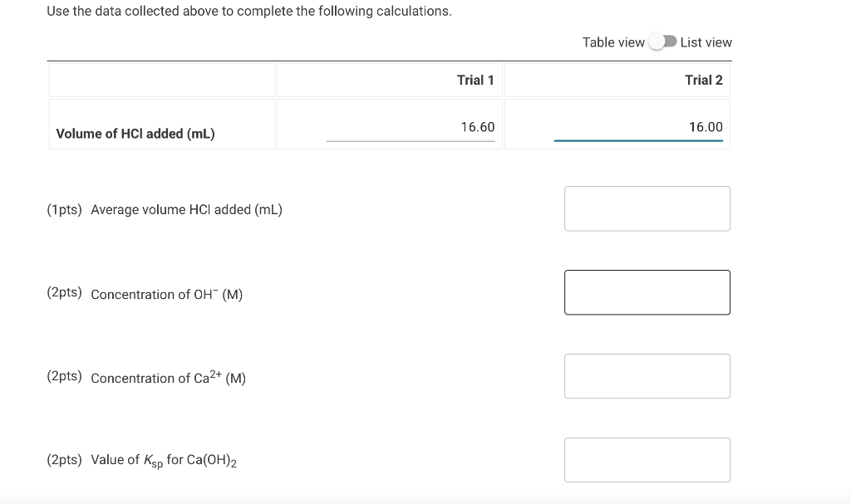This screenshot has width=851, height=504.
Task: Select the Volume of HCl added row label
Action: coord(135,133)
